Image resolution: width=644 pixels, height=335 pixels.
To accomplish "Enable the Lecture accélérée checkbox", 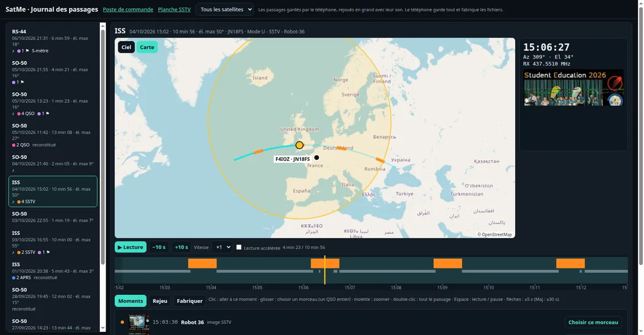I will [239, 247].
